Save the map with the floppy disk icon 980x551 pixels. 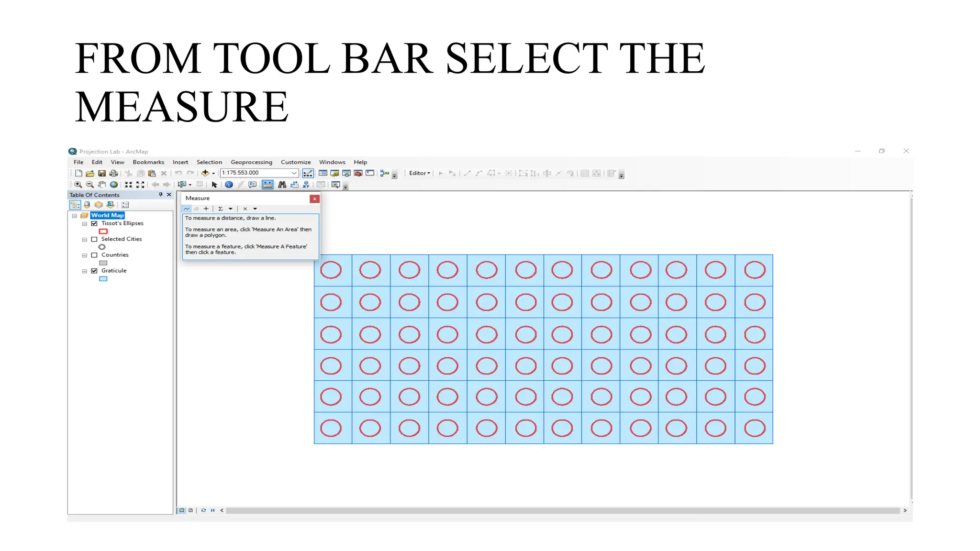coord(102,173)
